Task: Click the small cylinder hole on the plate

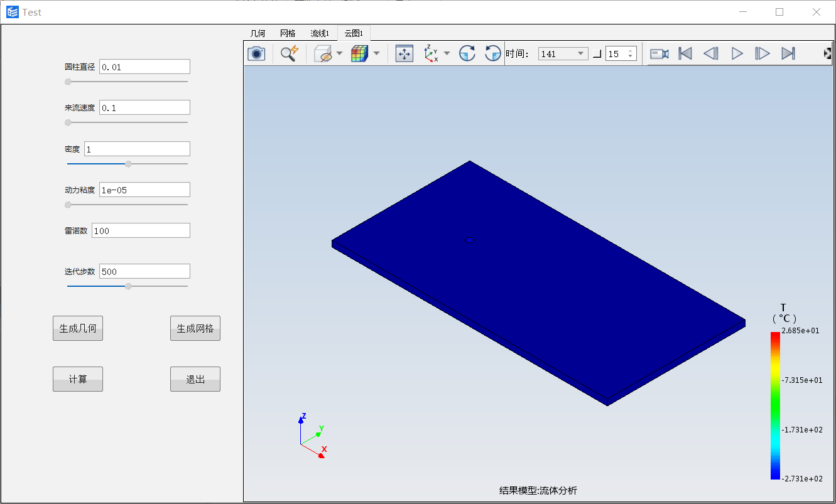Action: coord(469,240)
